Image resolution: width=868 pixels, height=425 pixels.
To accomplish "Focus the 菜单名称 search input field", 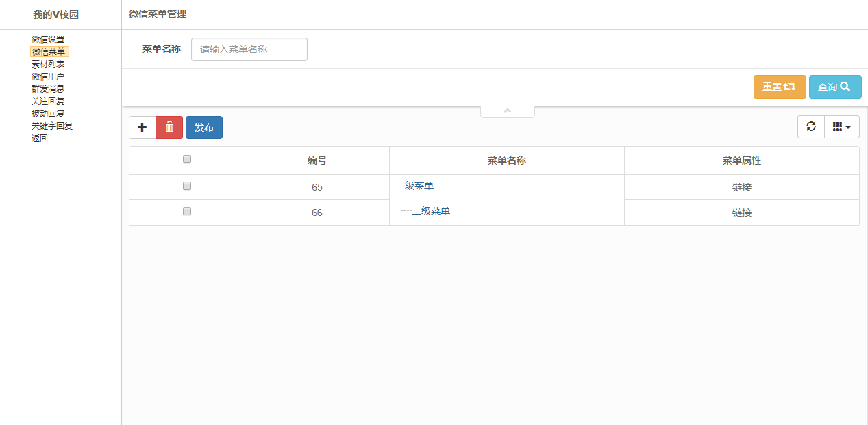I will [x=249, y=49].
